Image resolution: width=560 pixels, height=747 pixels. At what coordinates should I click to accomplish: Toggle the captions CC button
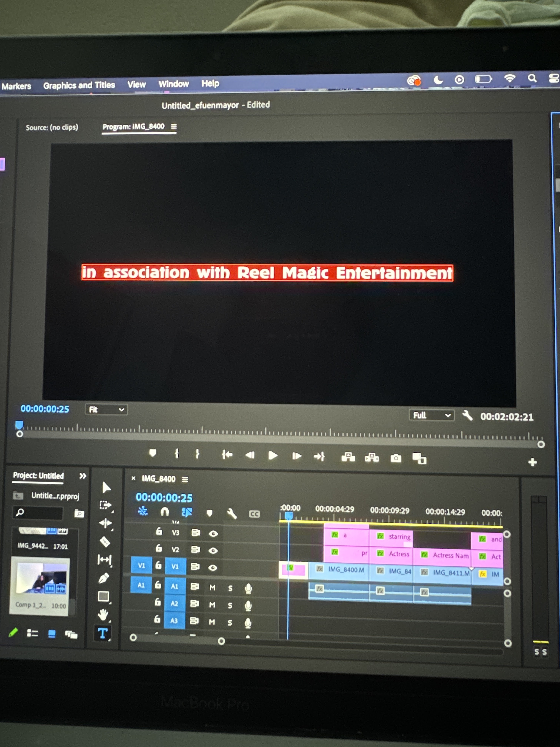pos(254,514)
